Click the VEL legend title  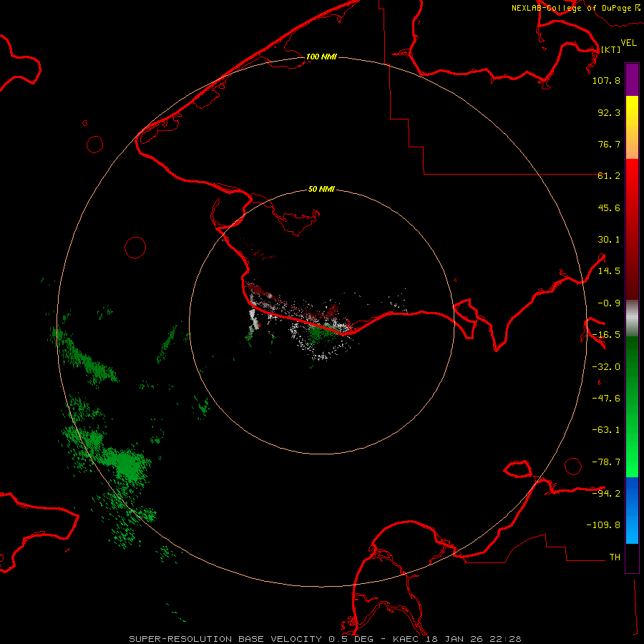(629, 43)
